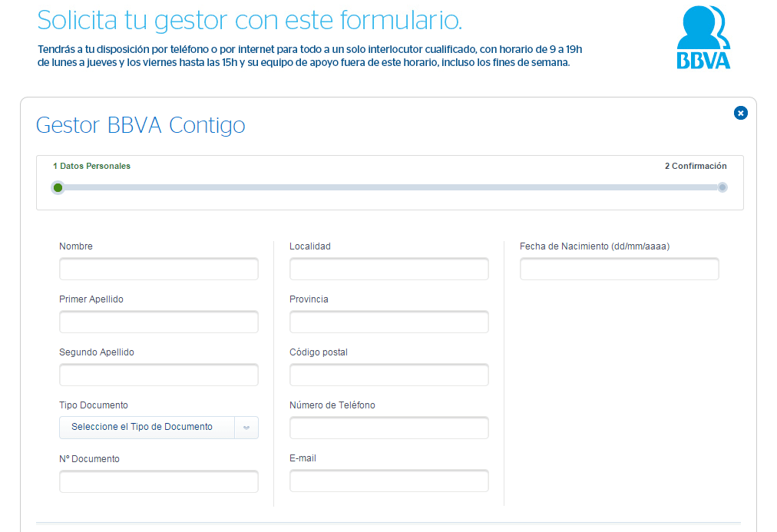Select the '2 Confirmación' step label
Viewport: 777px width, 532px height.
(696, 166)
